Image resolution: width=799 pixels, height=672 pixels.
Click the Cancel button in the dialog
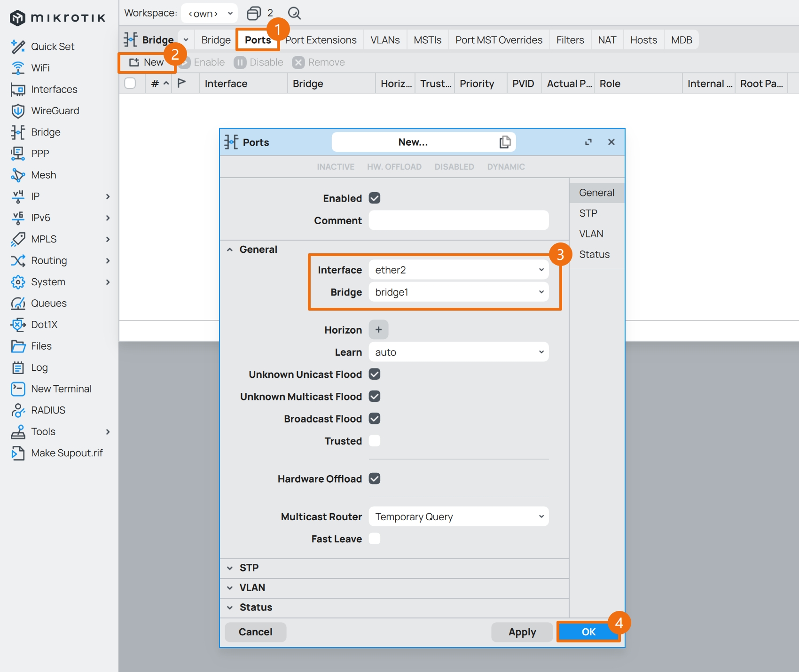tap(255, 632)
